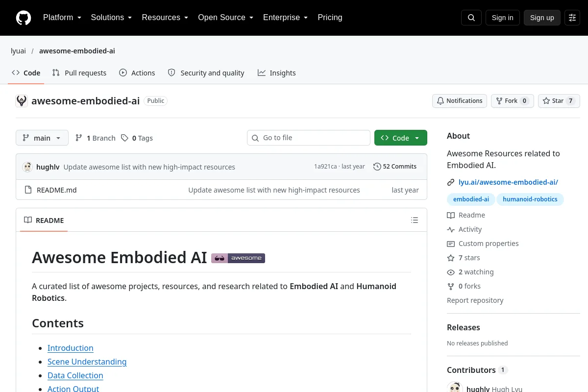Open the README.md file
Image resolution: width=588 pixels, height=392 pixels.
coord(57,190)
